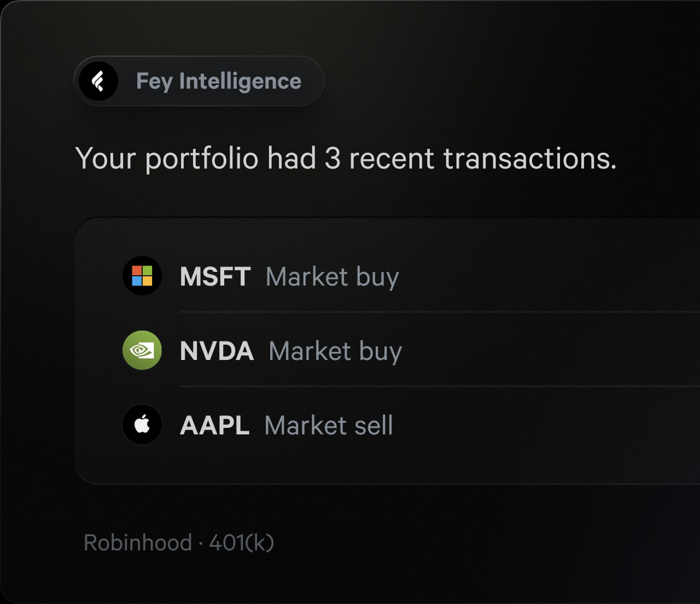
Task: Click the Robinhood source label
Action: coord(136,542)
